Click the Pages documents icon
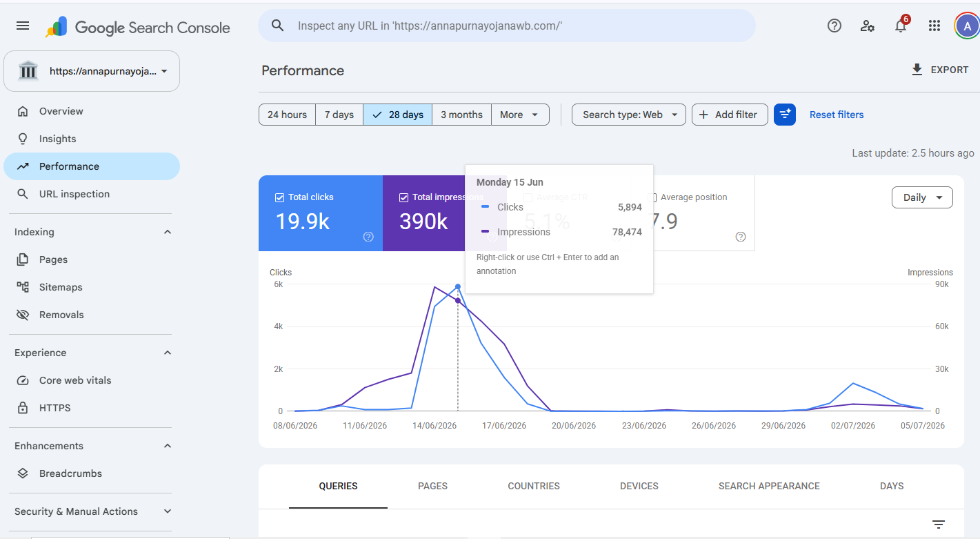 (x=23, y=259)
